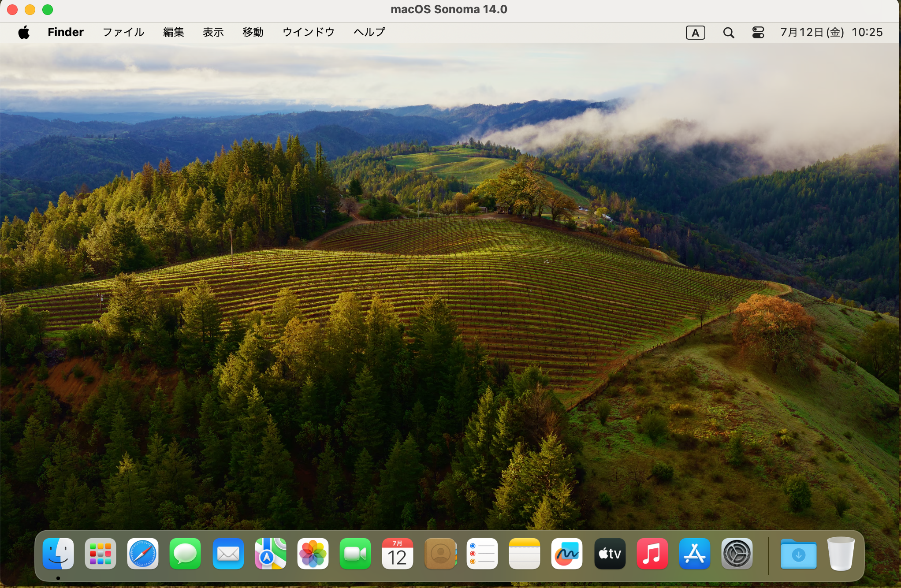This screenshot has width=901, height=588.
Task: Click the Spotlight search magnifier
Action: pyautogui.click(x=728, y=33)
